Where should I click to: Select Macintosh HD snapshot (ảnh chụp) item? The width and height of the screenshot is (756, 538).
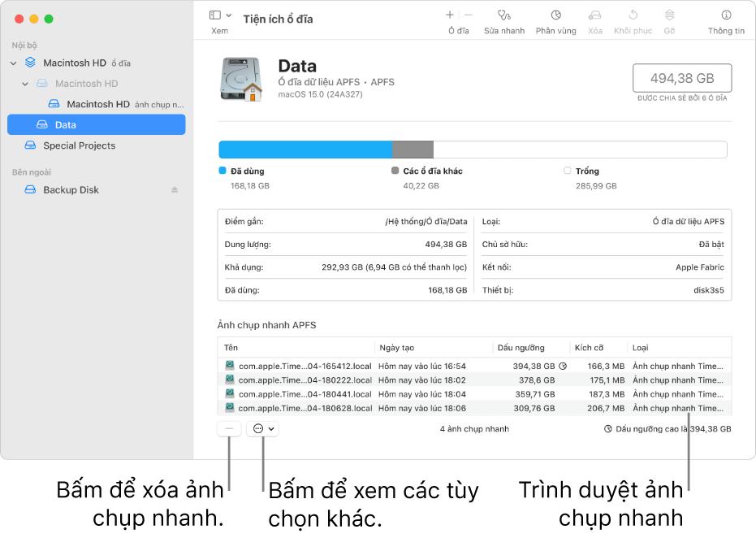point(97,104)
